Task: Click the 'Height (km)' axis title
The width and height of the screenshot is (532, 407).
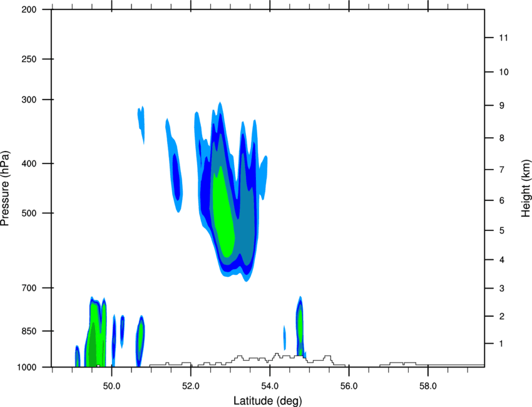Action: [526, 188]
